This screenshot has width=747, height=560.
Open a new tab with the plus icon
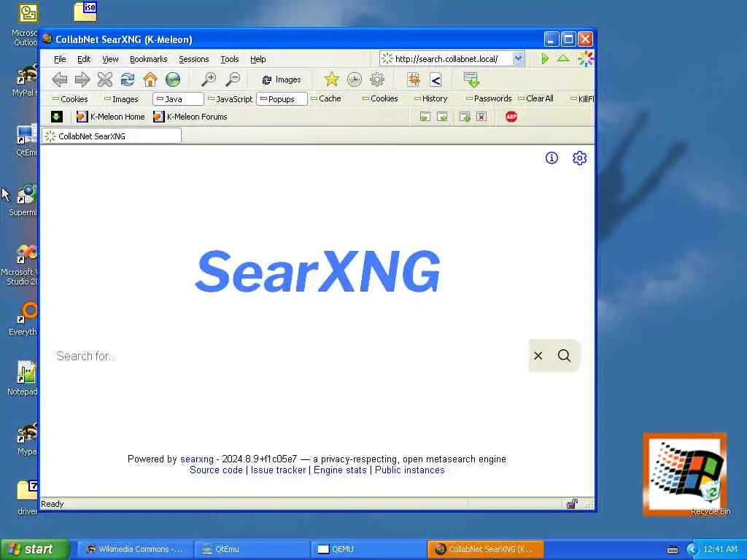click(465, 117)
